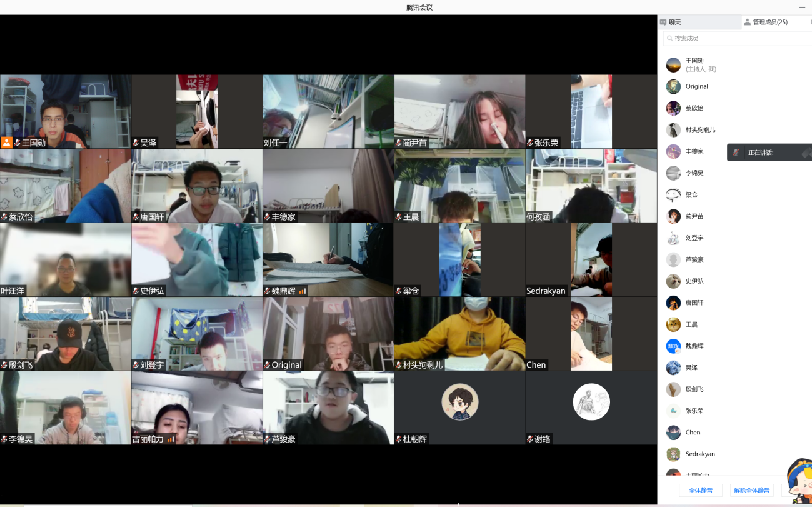Click muted mic icon beside 吴泽's name
Screen dimensions: 812x507
pos(136,143)
